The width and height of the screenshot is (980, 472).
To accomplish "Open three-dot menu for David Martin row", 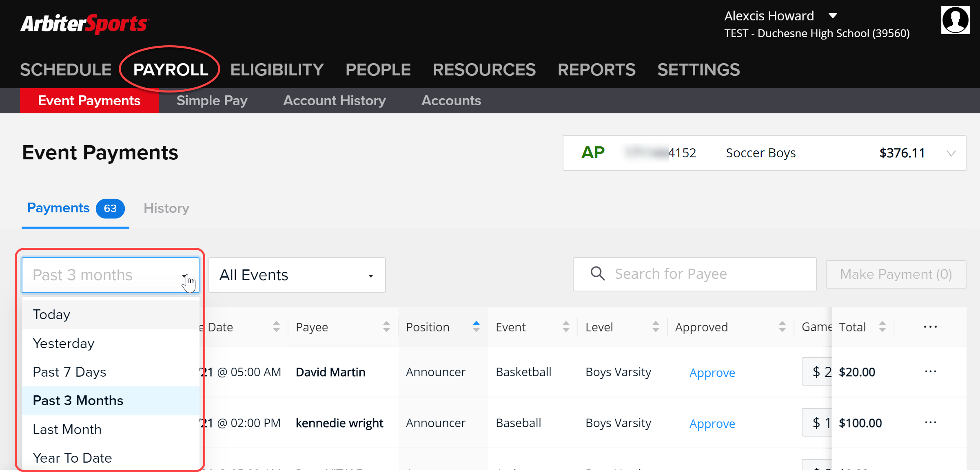I will click(x=930, y=372).
